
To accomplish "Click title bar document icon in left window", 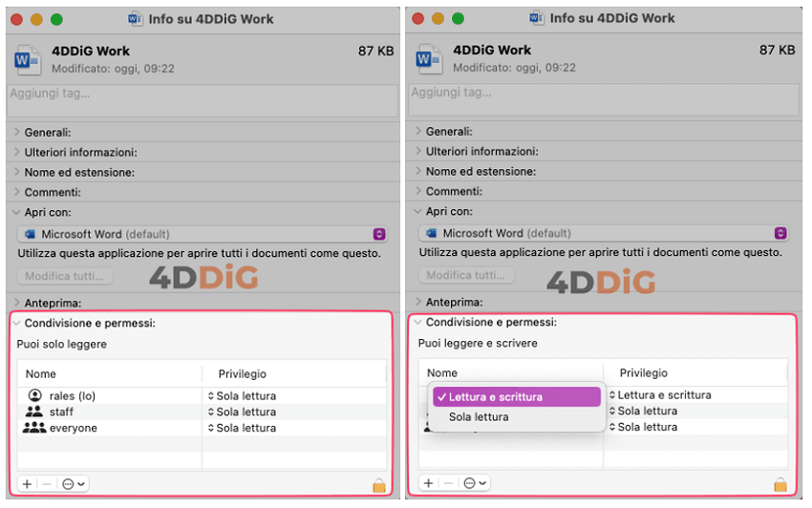I will (x=135, y=19).
